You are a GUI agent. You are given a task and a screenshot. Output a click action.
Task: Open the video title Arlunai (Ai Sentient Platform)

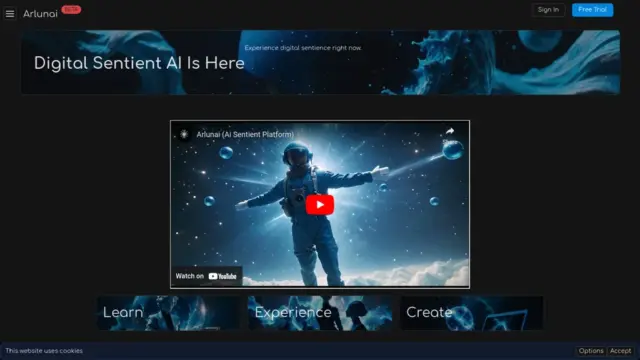coord(245,134)
